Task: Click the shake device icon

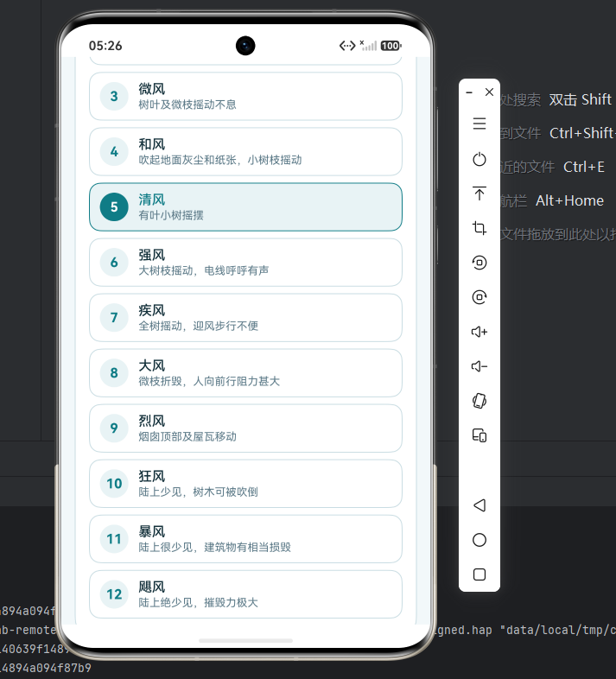Action: point(479,401)
